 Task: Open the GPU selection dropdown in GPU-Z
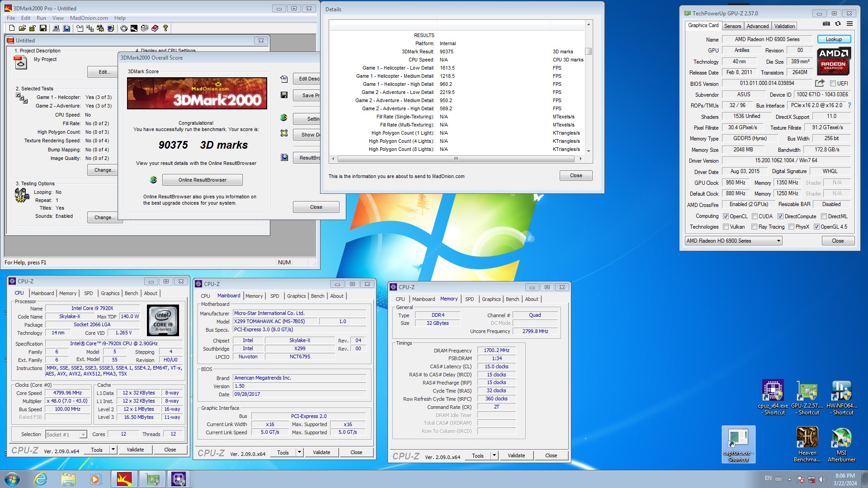click(x=733, y=241)
